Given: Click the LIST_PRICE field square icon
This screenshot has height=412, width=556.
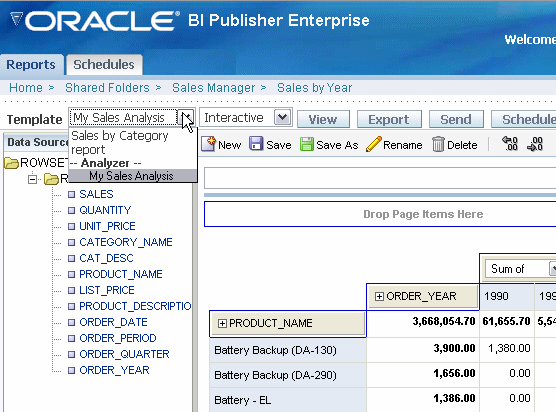Looking at the screenshot, I should click(x=71, y=290).
